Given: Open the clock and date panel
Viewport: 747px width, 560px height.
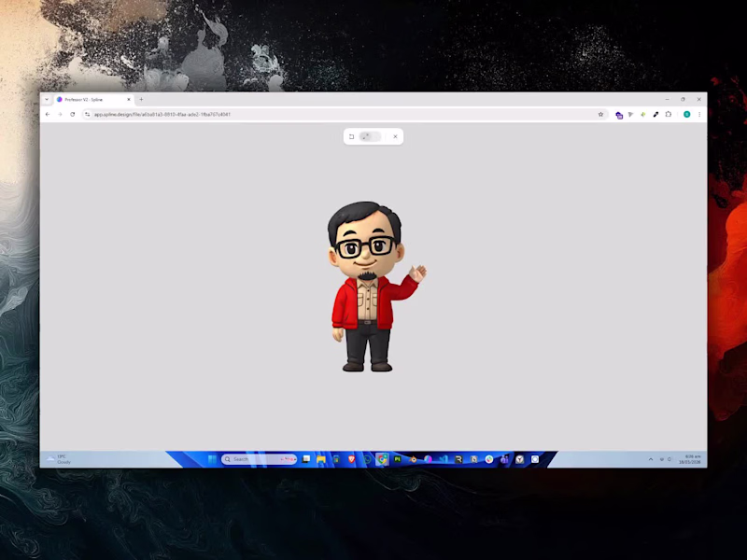Looking at the screenshot, I should (691, 459).
